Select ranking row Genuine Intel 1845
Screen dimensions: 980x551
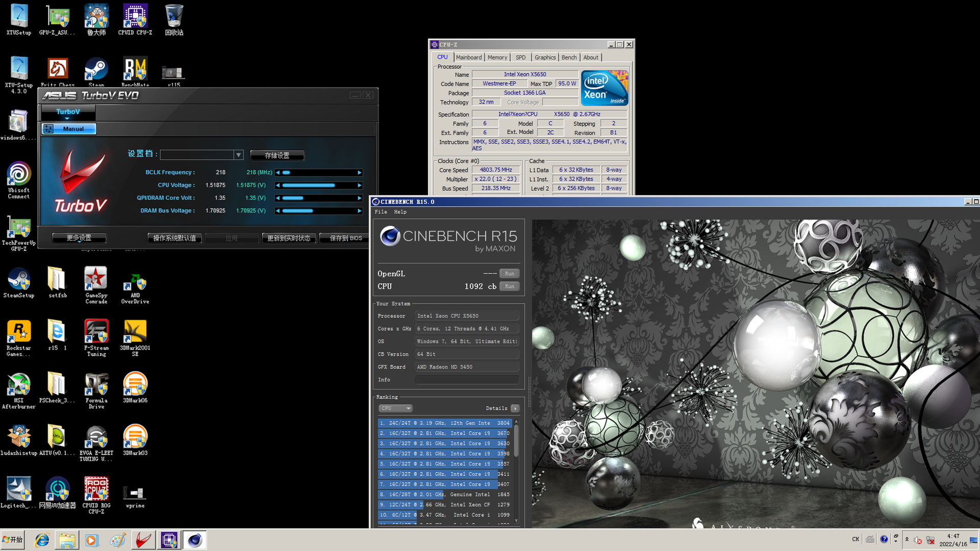445,494
